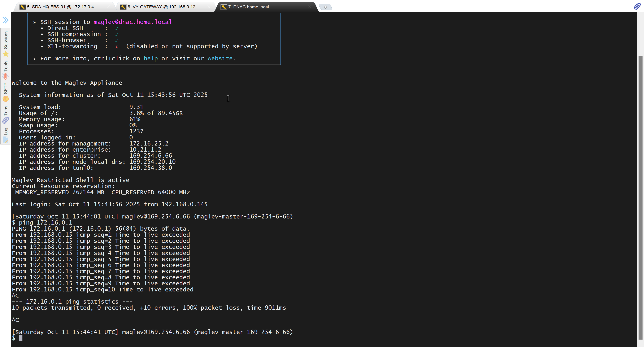Switch to VY-GATEWAY @ 192.168.0.12 tab

click(x=161, y=7)
